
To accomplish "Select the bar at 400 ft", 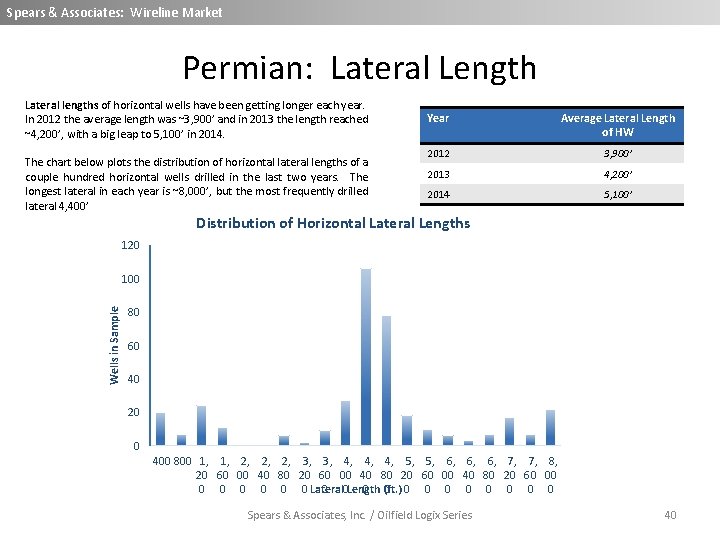I will click(x=160, y=429).
